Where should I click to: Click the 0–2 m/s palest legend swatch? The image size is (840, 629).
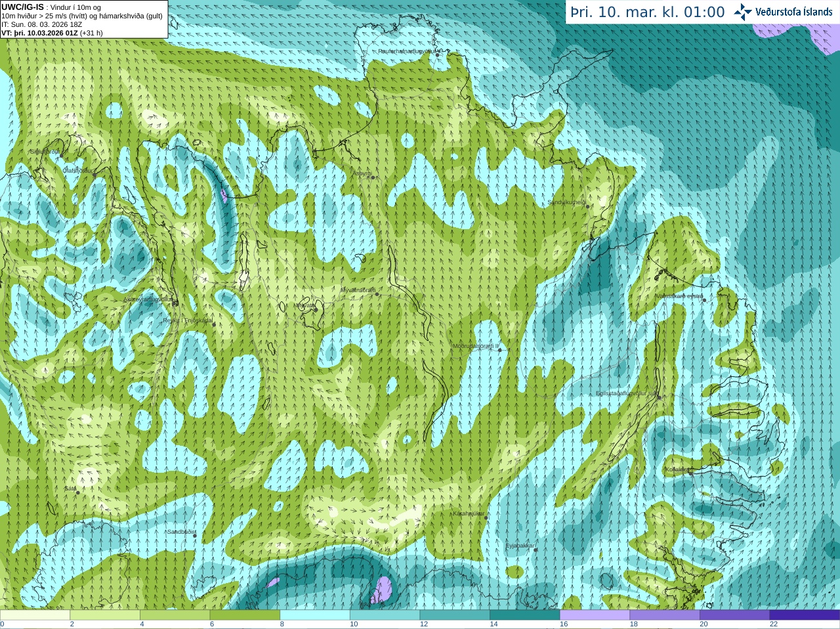[x=35, y=615]
